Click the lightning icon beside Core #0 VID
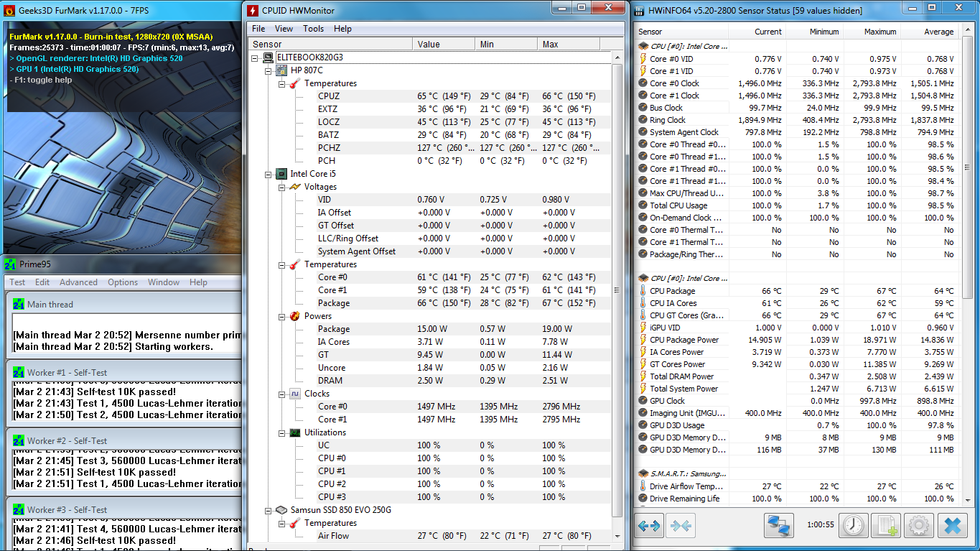 tap(643, 59)
